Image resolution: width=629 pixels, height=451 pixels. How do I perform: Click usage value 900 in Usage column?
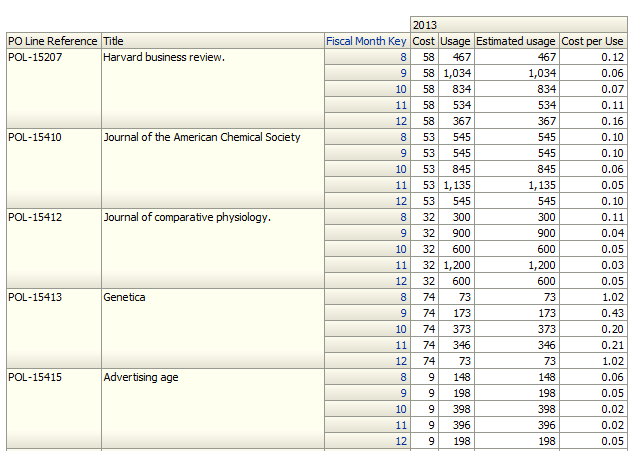456,233
